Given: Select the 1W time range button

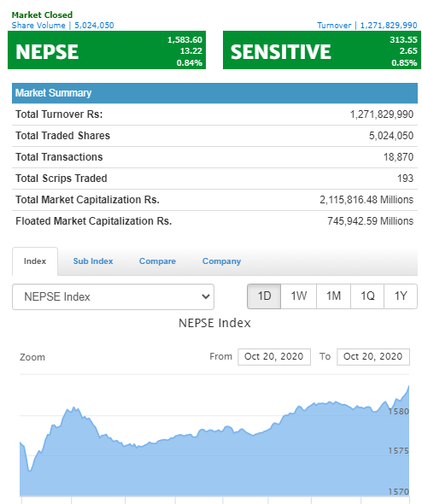Looking at the screenshot, I should pyautogui.click(x=299, y=296).
